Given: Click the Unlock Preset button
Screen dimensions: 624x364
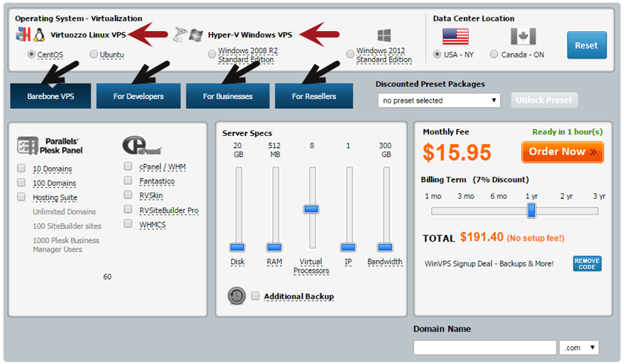Looking at the screenshot, I should pyautogui.click(x=544, y=100).
